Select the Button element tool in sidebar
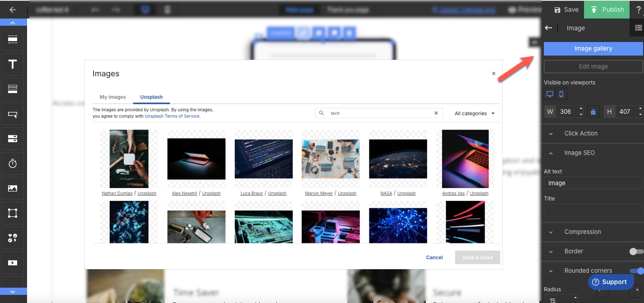 12,114
